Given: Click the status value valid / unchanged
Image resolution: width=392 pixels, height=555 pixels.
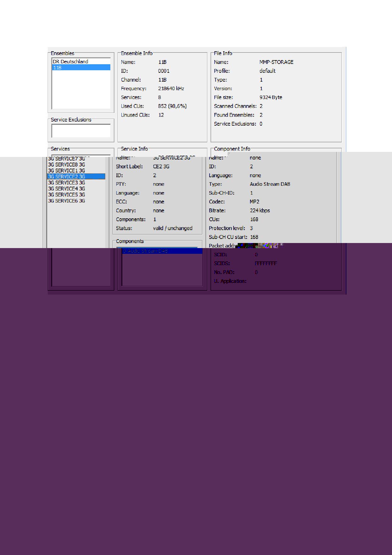Looking at the screenshot, I should pyautogui.click(x=173, y=228).
